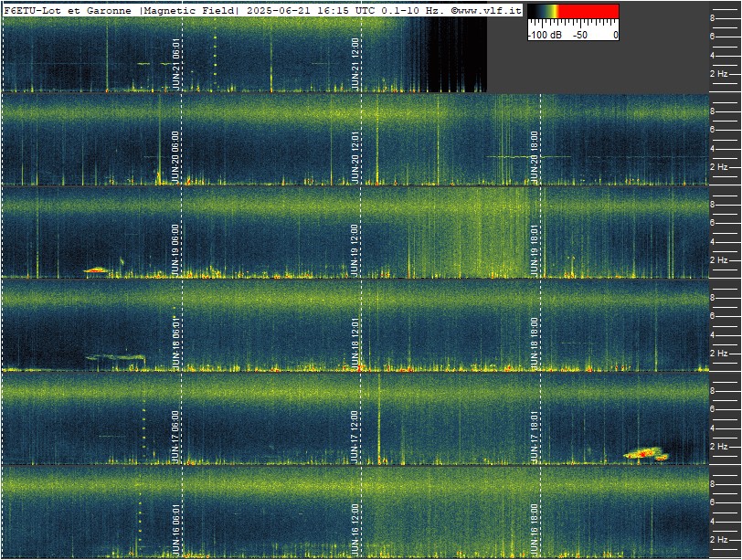Viewport: 742px width, 560px height.
Task: Click the red burst before JUN-19 06:00
Action: click(96, 270)
